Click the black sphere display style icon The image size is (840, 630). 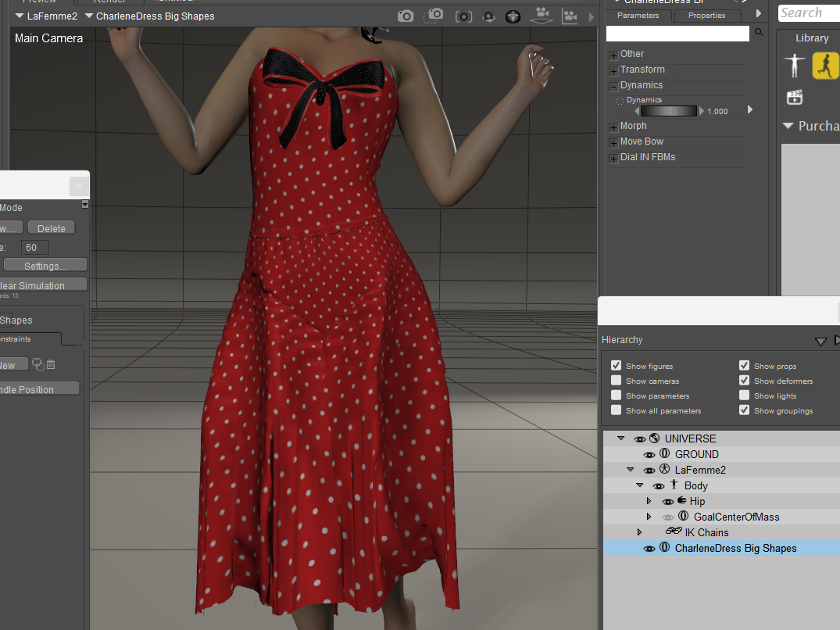513,16
